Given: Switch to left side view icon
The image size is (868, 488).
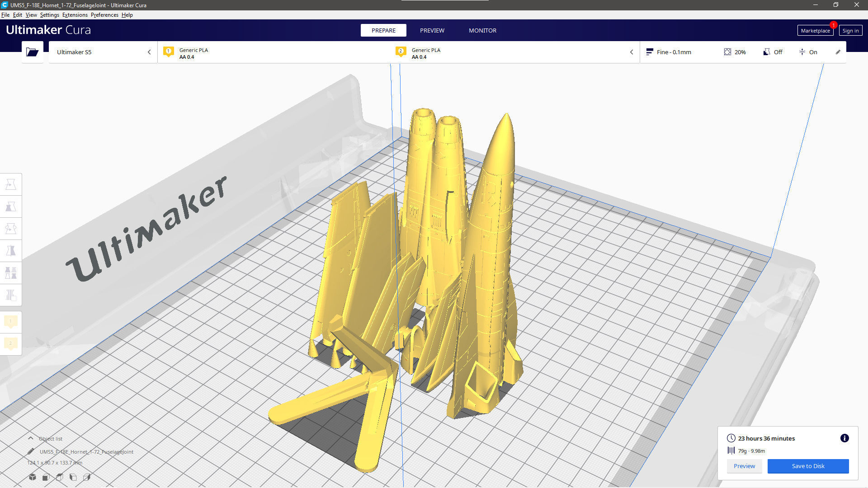Looking at the screenshot, I should coord(73,477).
